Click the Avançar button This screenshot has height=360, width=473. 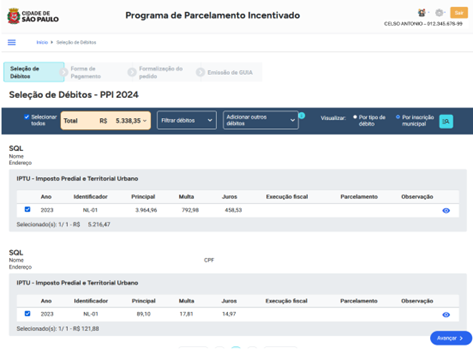click(x=451, y=338)
